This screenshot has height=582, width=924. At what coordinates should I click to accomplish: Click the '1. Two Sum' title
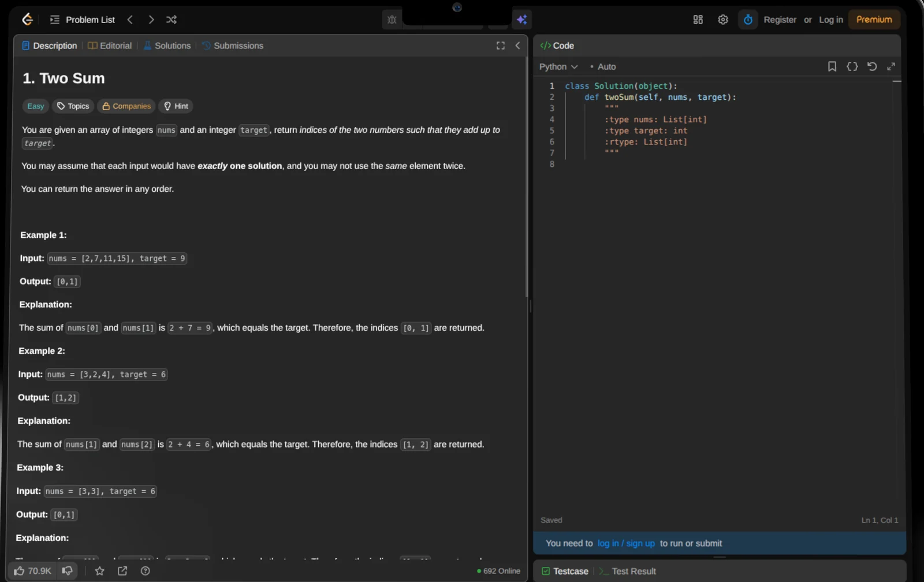click(x=64, y=79)
